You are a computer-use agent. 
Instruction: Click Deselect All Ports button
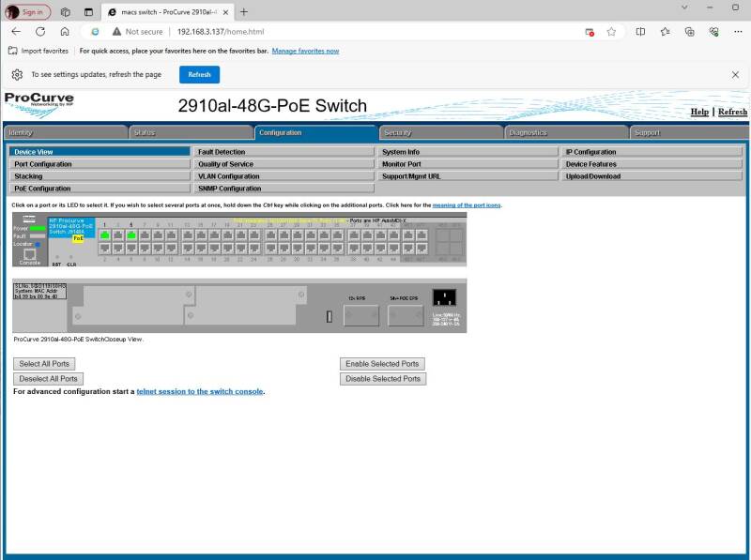point(49,379)
